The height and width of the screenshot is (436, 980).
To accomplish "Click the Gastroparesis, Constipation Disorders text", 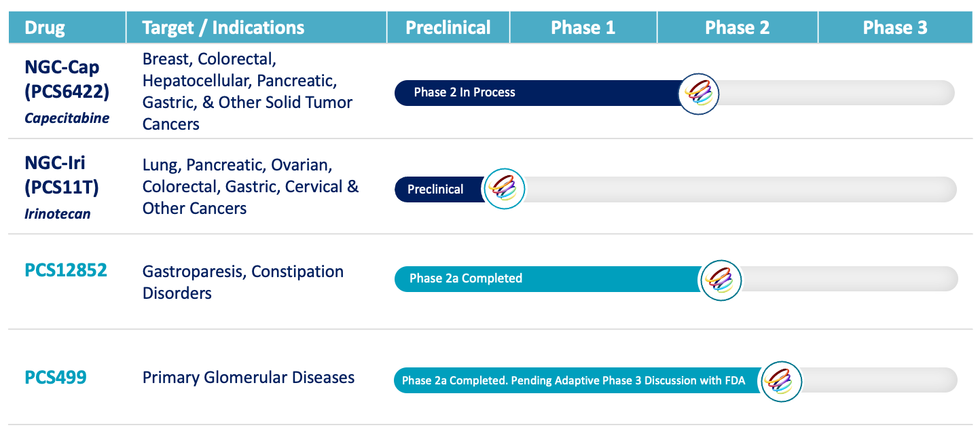I will click(243, 282).
